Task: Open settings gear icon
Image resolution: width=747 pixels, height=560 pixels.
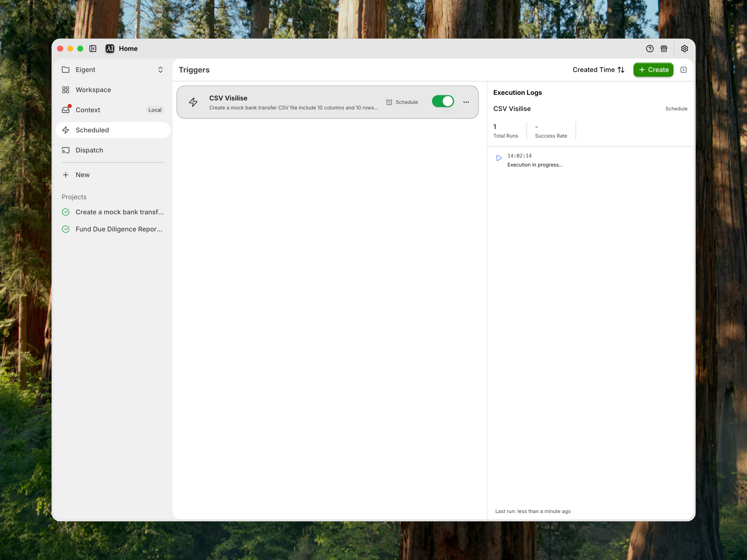Action: pos(685,49)
